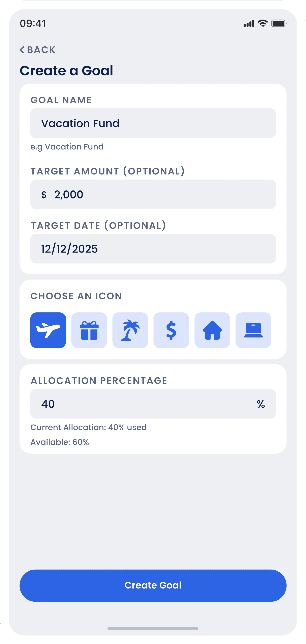Tap the back chevron arrow
This screenshot has width=306, height=644.
click(22, 50)
